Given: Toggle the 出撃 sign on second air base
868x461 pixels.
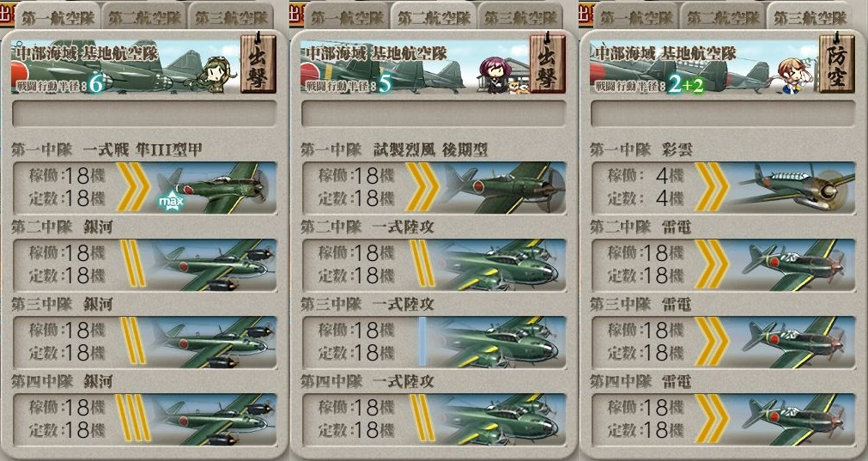Looking at the screenshot, I should (x=548, y=63).
